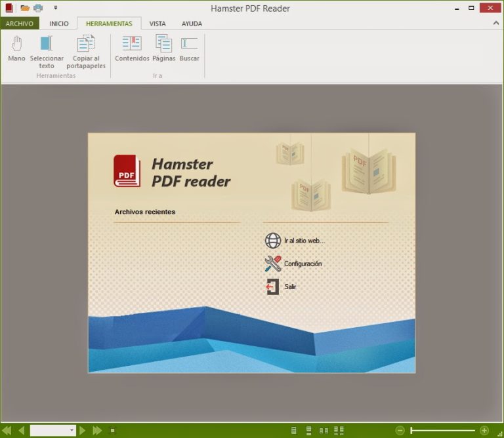
Task: Select two-page facing view mode
Action: 324,431
